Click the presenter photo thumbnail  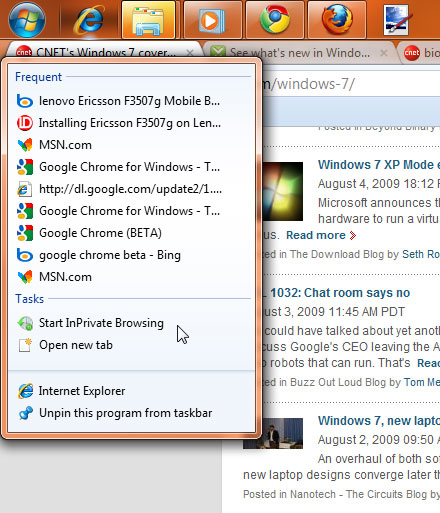[x=273, y=433]
